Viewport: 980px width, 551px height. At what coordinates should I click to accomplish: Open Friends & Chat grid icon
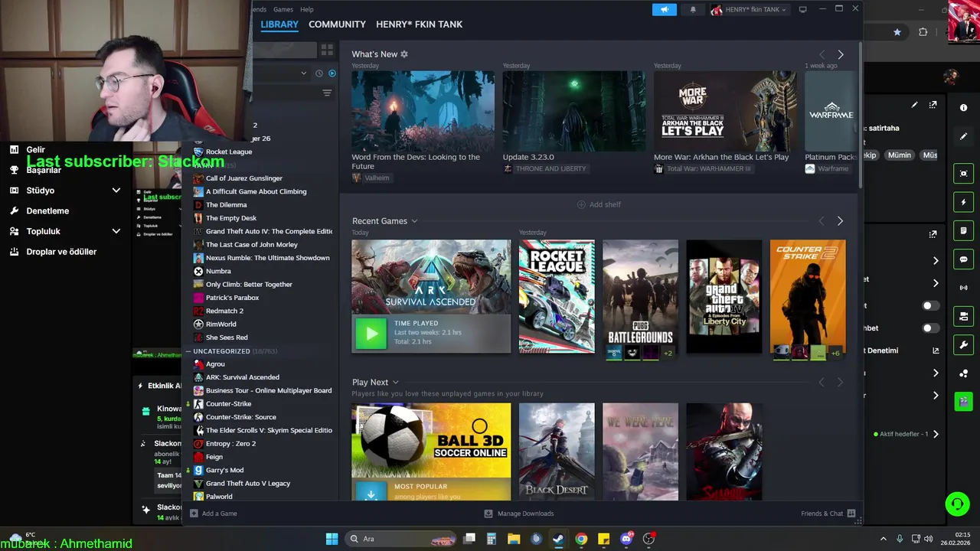pyautogui.click(x=851, y=514)
